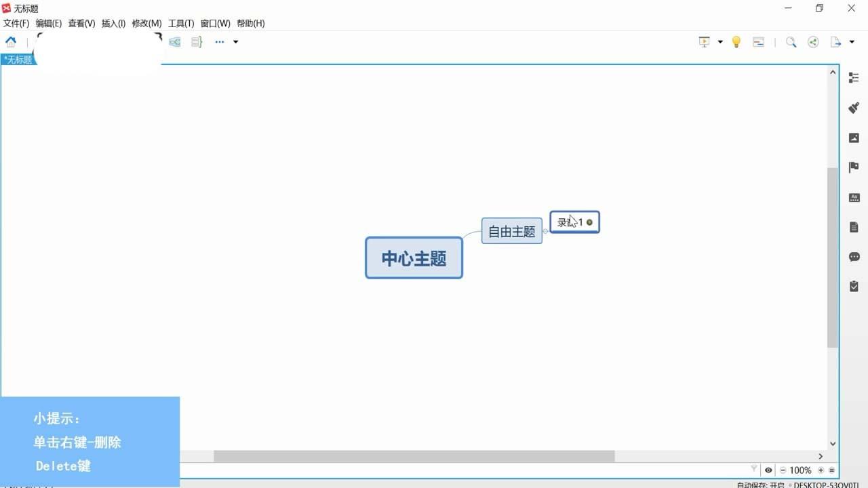Image resolution: width=868 pixels, height=488 pixels.
Task: Click the share icon in the toolbar
Action: (812, 41)
